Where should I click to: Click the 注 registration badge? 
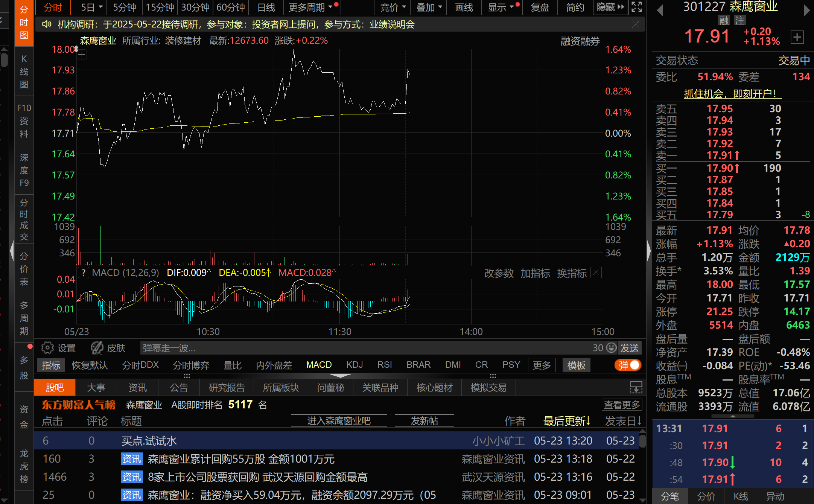[x=739, y=20]
